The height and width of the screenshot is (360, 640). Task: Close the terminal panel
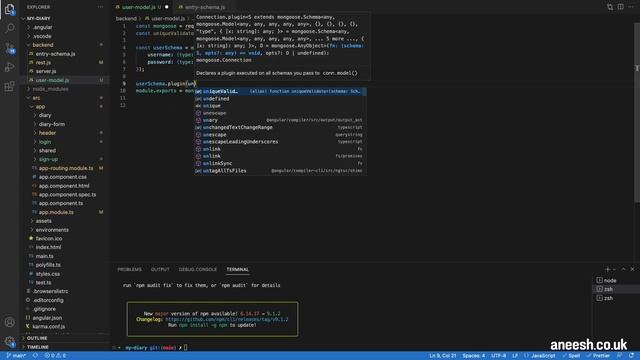coord(632,269)
